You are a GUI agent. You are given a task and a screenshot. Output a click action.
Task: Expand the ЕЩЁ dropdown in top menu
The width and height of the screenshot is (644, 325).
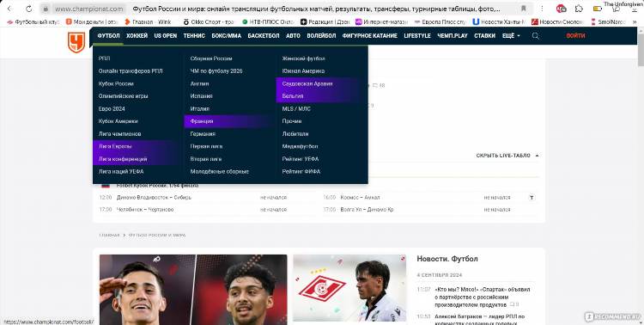[x=511, y=36]
